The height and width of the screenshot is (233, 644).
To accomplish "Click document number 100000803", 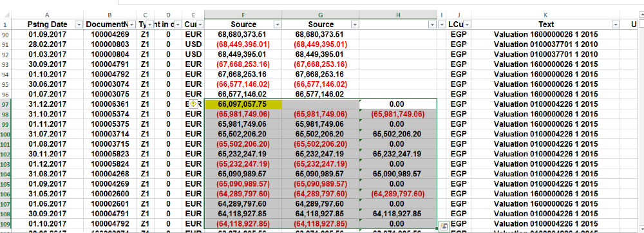I will (x=110, y=44).
